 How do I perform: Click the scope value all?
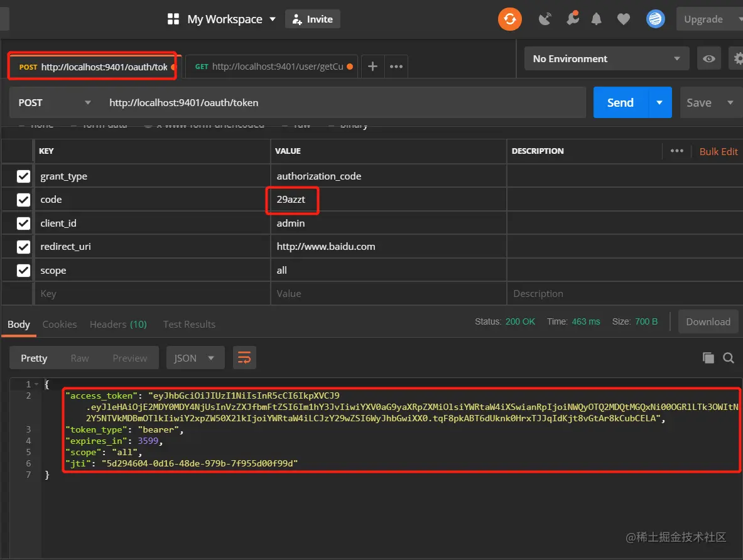click(x=282, y=270)
